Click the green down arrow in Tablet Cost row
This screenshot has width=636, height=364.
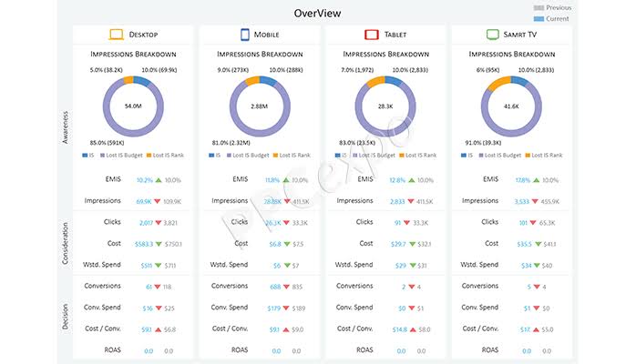tap(412, 244)
